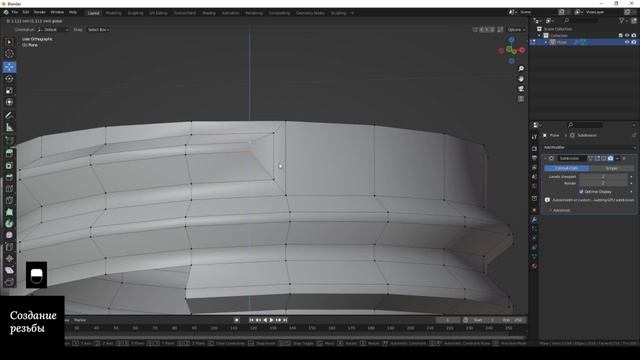
Task: Select the Smooth tool
Action: pyautogui.click(x=9, y=235)
